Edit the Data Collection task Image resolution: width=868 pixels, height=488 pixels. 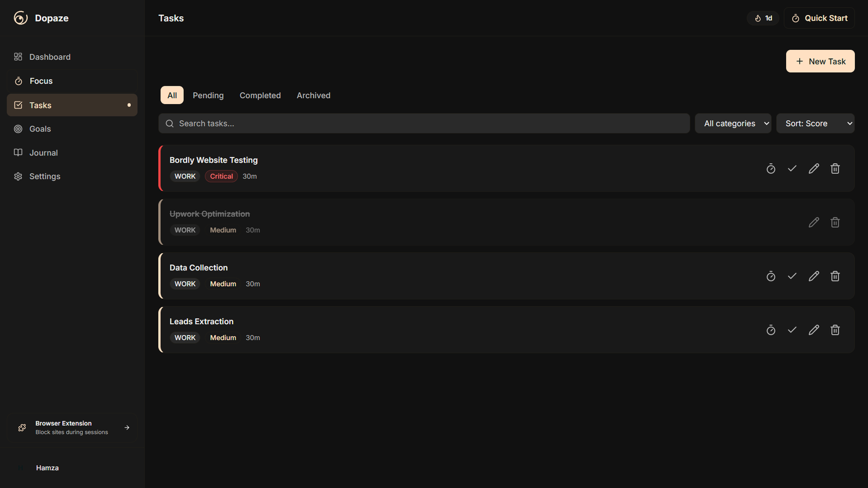click(813, 277)
